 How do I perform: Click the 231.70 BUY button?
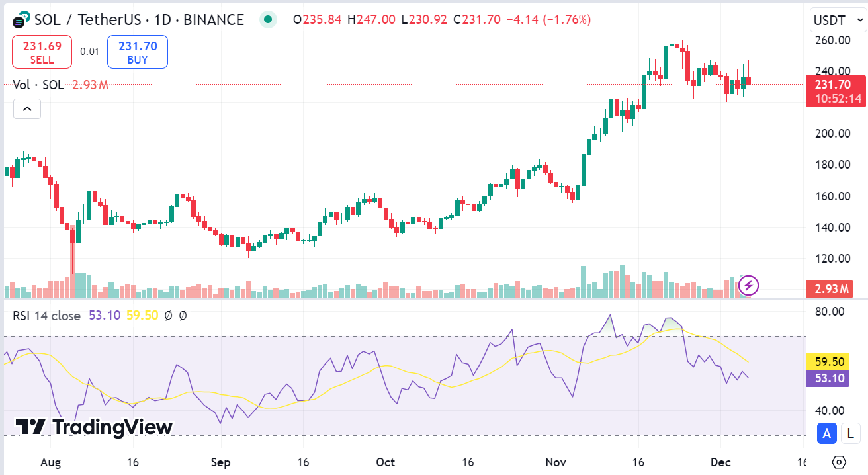(138, 52)
